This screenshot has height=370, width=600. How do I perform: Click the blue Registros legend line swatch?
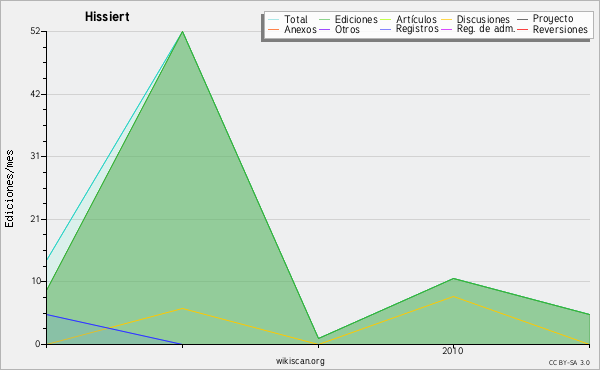pos(385,29)
